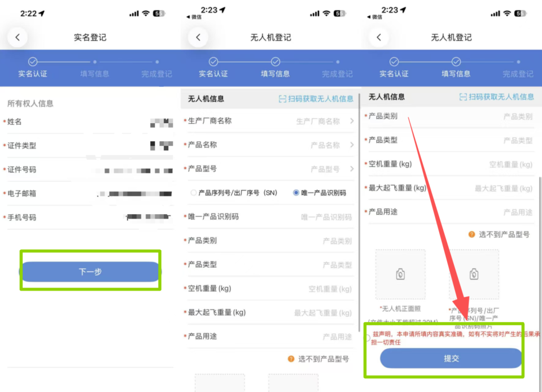Open 产品用途 field in middle screenshot
This screenshot has height=392, width=542.
point(270,336)
